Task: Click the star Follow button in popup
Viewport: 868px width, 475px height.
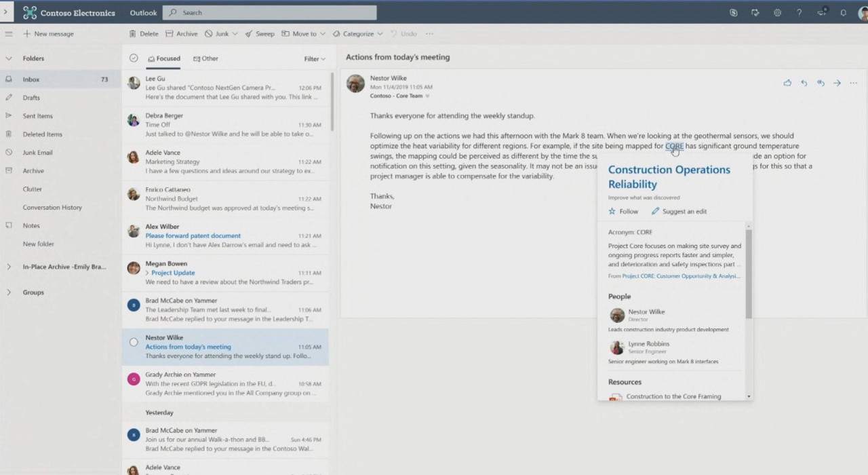Action: point(623,211)
